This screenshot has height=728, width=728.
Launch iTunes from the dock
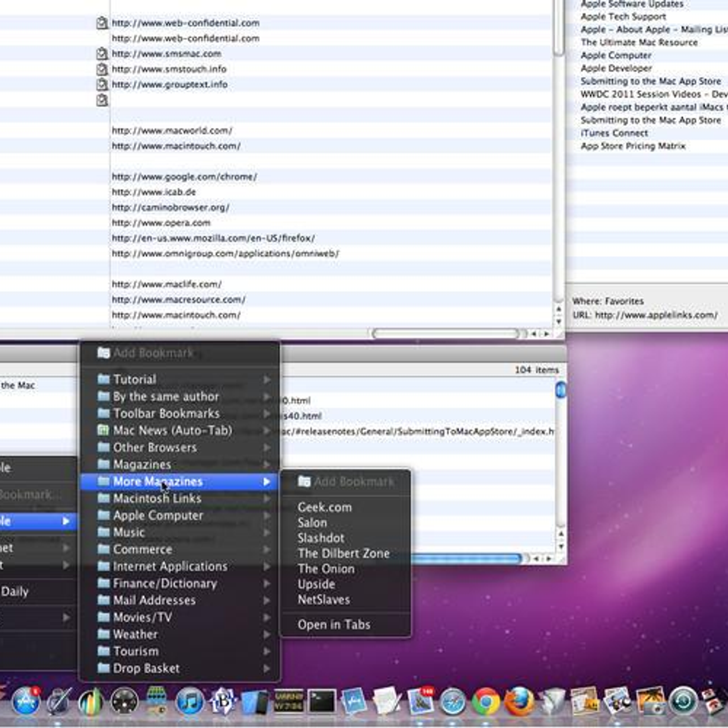190,701
